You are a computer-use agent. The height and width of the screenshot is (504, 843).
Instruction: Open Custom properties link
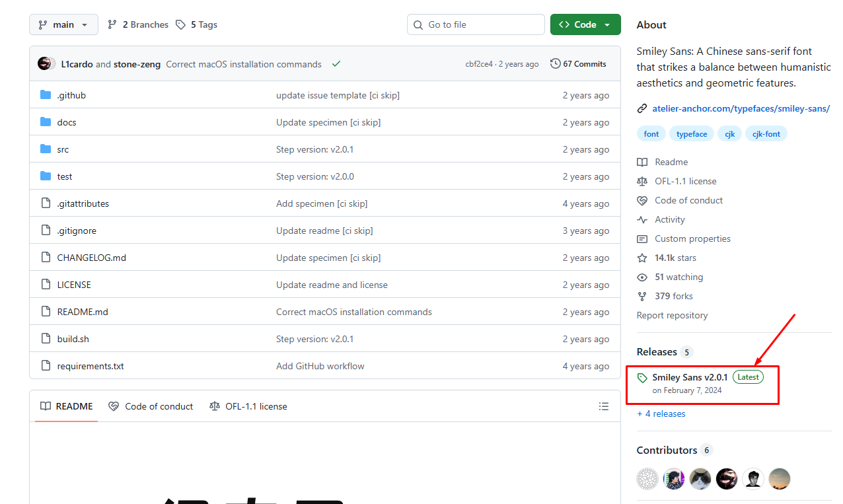coord(684,238)
